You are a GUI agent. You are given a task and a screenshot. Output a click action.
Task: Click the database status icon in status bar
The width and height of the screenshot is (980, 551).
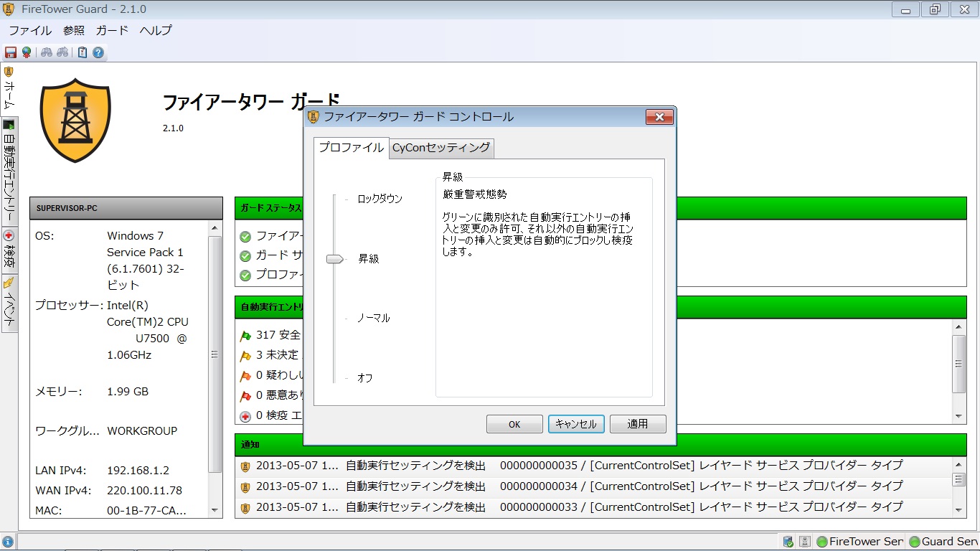pos(788,542)
